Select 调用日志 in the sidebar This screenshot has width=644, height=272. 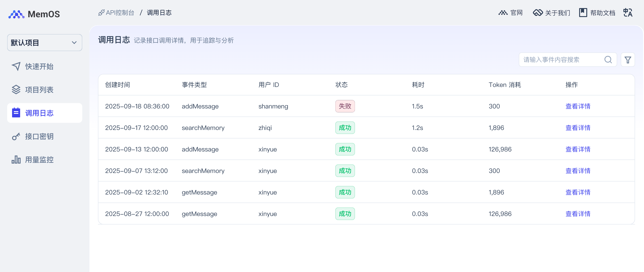(39, 113)
